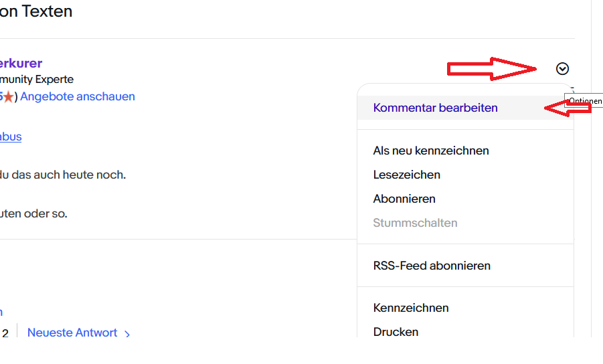
Task: Click 'Lesezeichen' in the options menu
Action: (406, 175)
